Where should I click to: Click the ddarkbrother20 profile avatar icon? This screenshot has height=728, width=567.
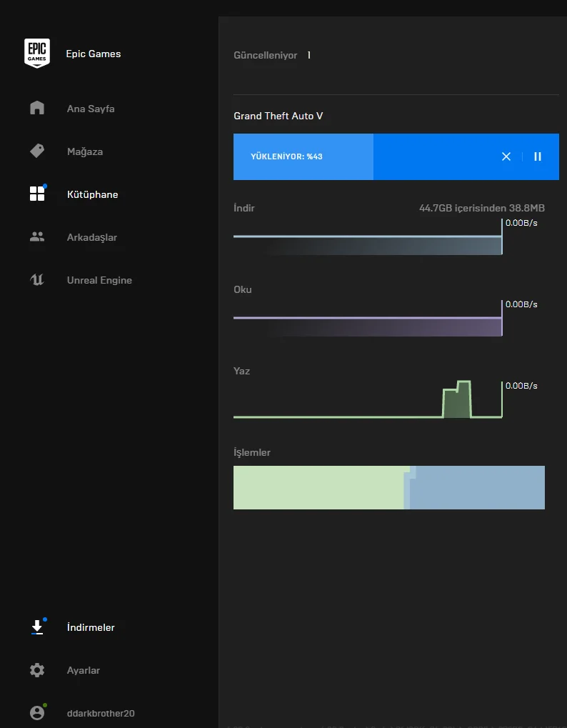coord(37,713)
